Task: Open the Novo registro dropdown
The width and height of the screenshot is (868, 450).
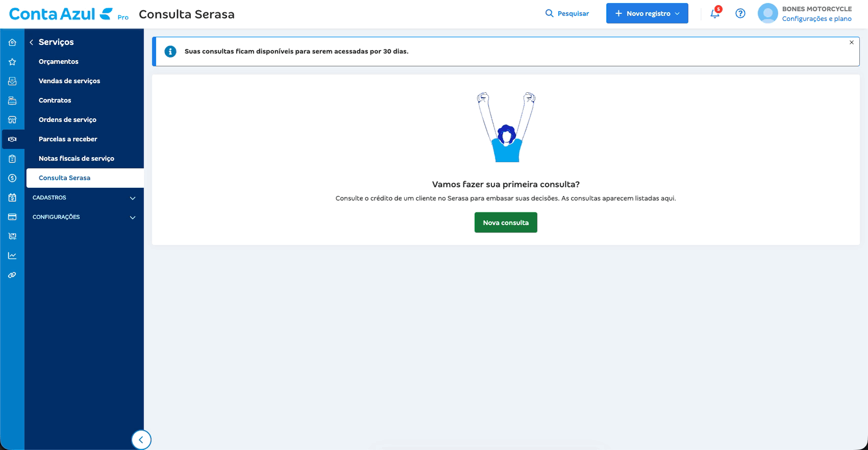Action: tap(647, 13)
